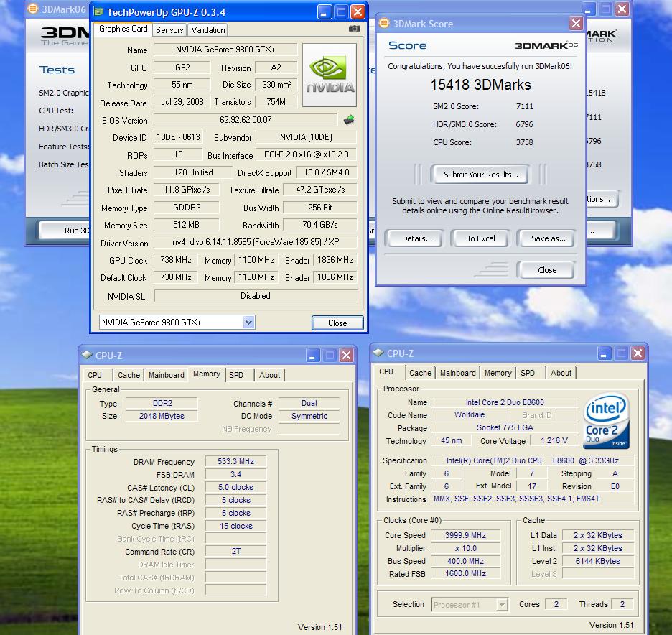Viewport: 672px width, 635px height.
Task: Click the NVIDIA logo in GPU-Z
Action: [x=329, y=75]
